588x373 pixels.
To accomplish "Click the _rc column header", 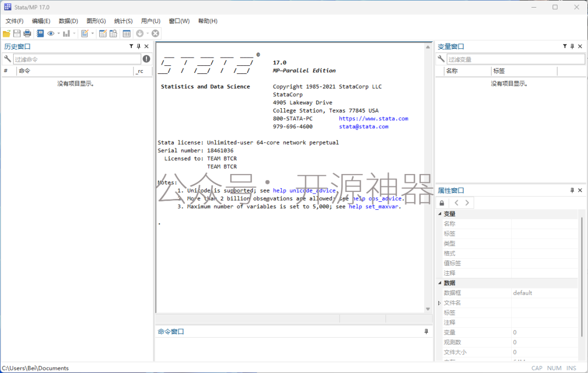I will tap(143, 71).
